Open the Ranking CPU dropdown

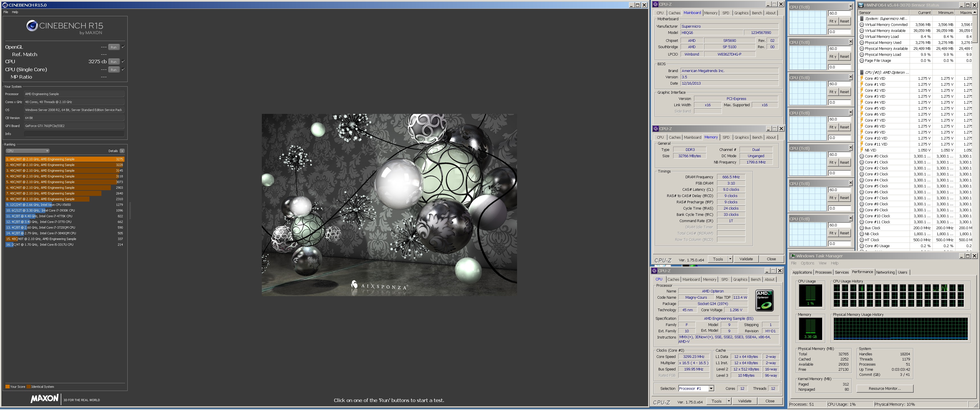[28, 151]
